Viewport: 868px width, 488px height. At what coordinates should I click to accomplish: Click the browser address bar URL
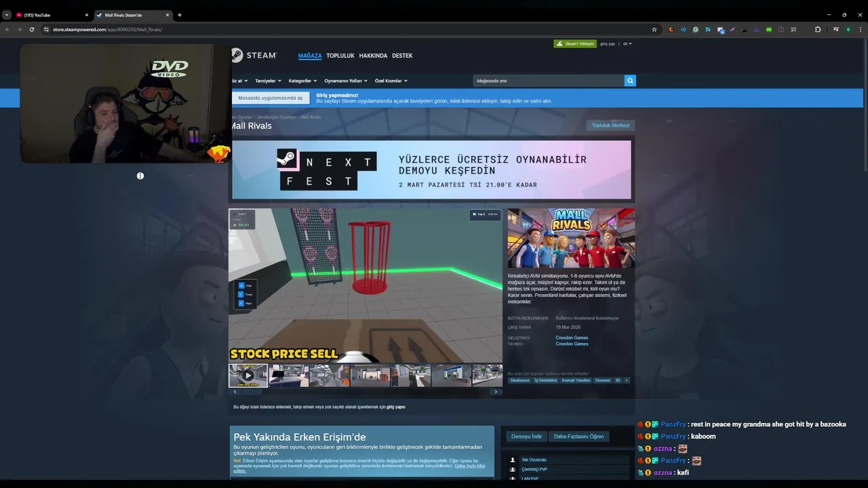[107, 29]
